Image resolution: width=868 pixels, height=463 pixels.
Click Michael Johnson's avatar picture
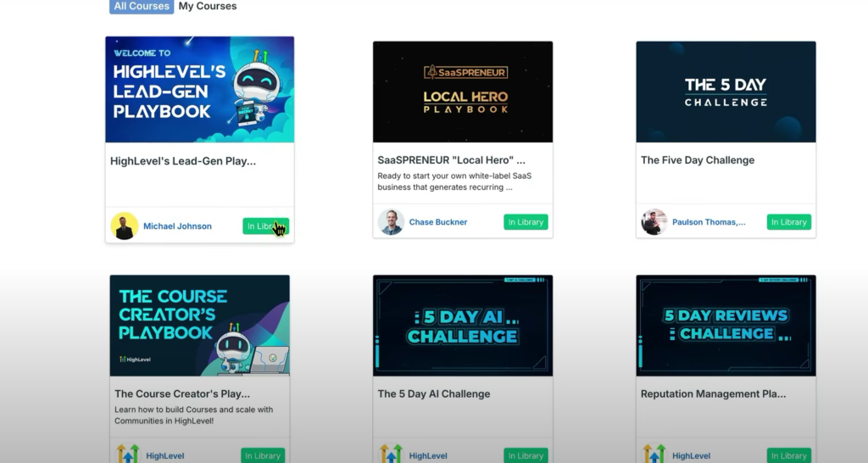click(x=125, y=226)
